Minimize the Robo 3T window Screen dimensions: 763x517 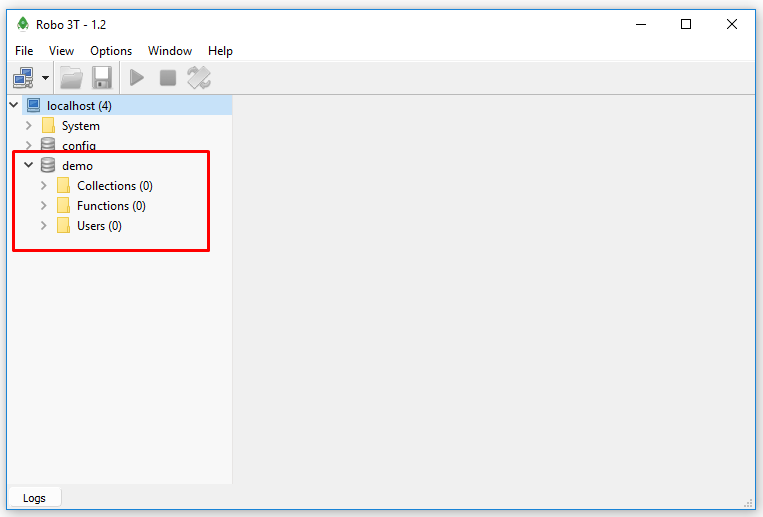641,24
